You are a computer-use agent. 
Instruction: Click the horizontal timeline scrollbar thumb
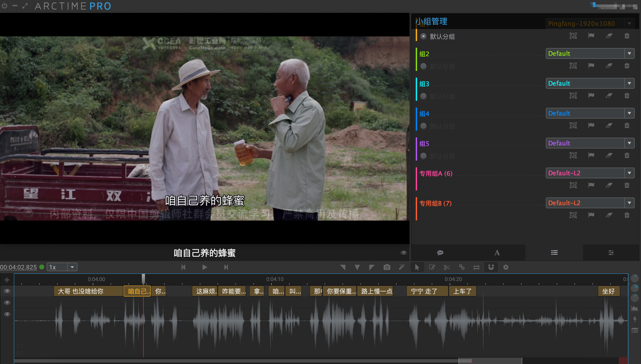pos(490,361)
